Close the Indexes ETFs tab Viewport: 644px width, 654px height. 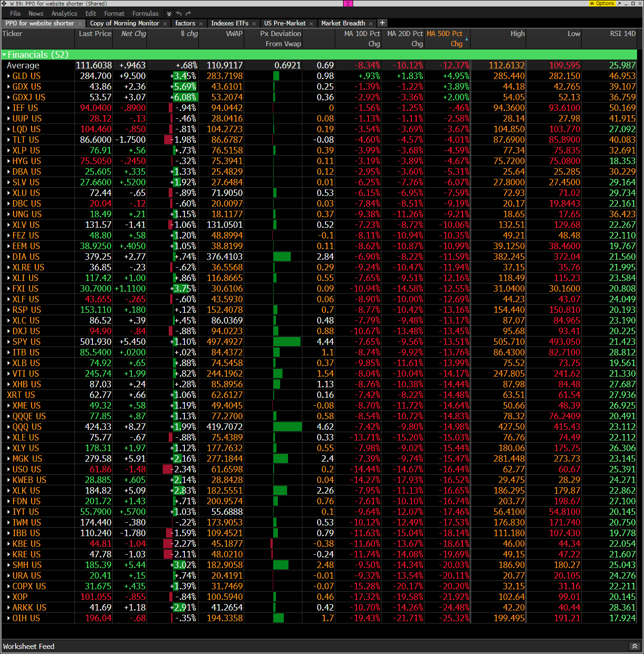tap(254, 24)
